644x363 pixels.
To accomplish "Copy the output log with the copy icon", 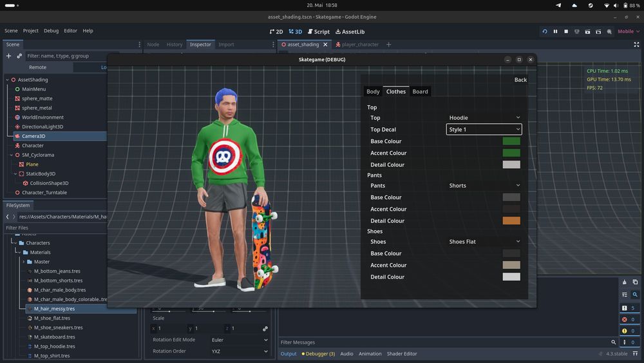I will [635, 282].
